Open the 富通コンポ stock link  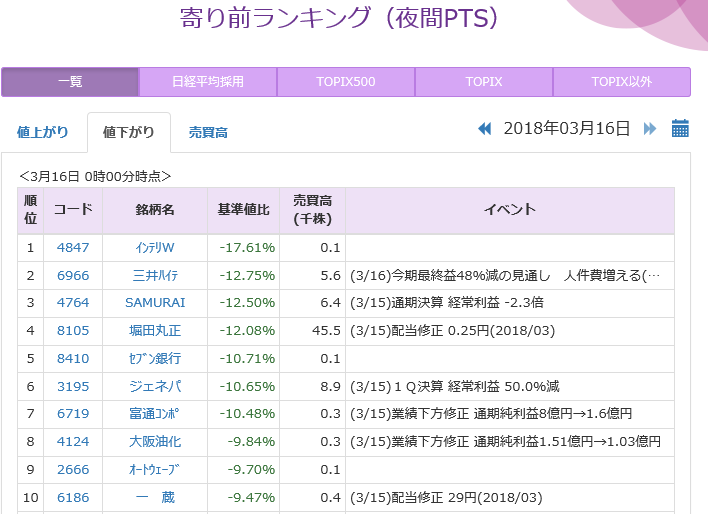(x=155, y=414)
